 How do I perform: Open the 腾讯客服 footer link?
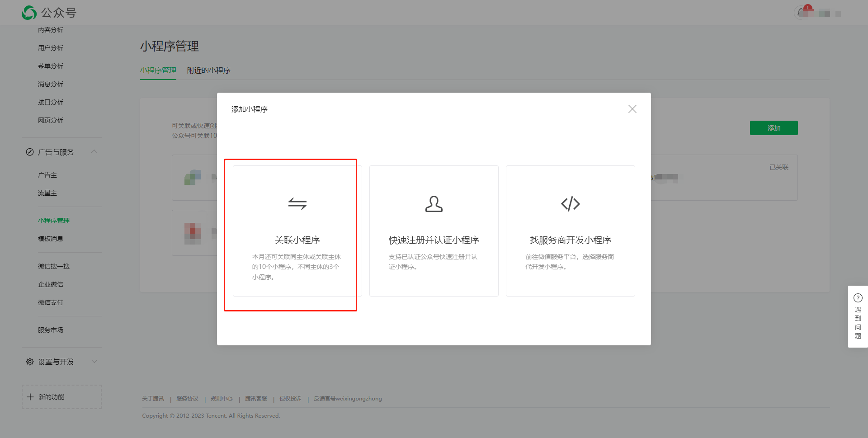click(256, 399)
